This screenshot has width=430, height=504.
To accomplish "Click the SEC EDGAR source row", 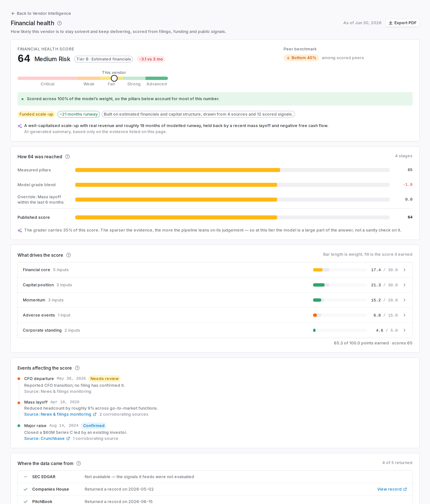I will tap(215, 477).
